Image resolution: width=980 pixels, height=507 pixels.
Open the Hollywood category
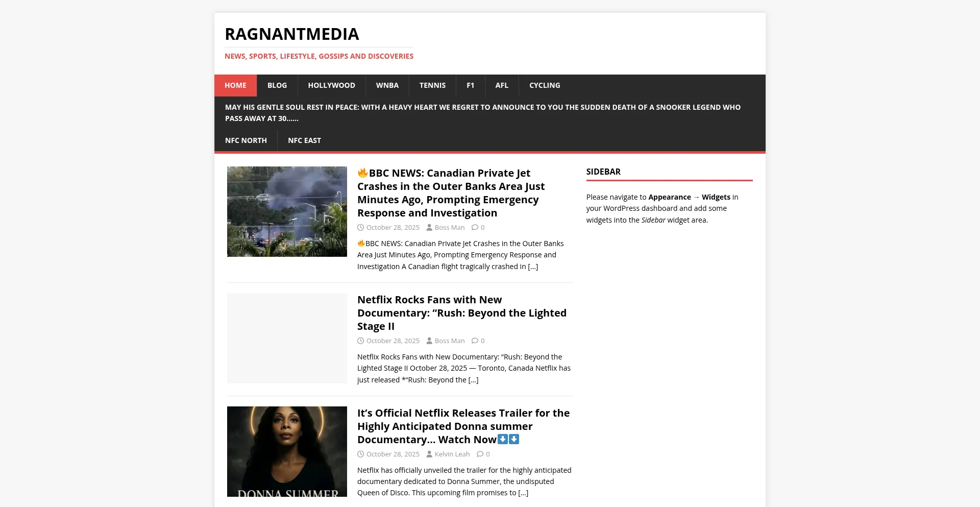[331, 85]
